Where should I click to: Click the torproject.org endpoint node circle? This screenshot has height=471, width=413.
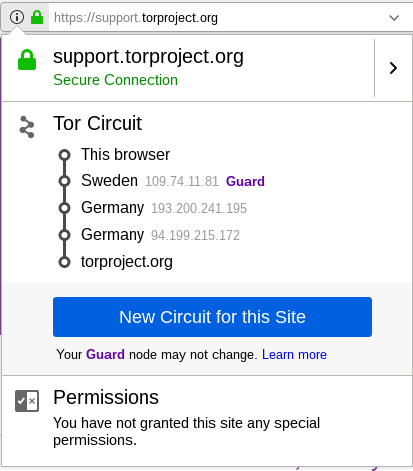[x=64, y=262]
